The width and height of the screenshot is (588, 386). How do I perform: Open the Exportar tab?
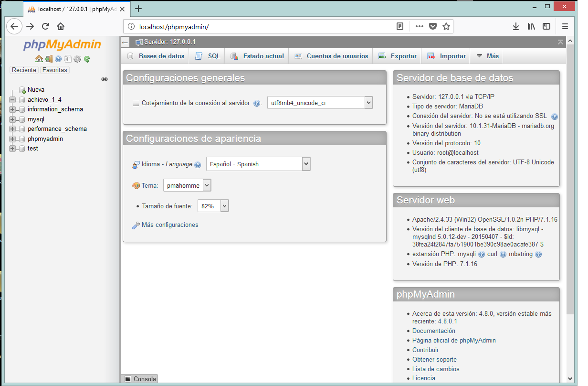[398, 56]
